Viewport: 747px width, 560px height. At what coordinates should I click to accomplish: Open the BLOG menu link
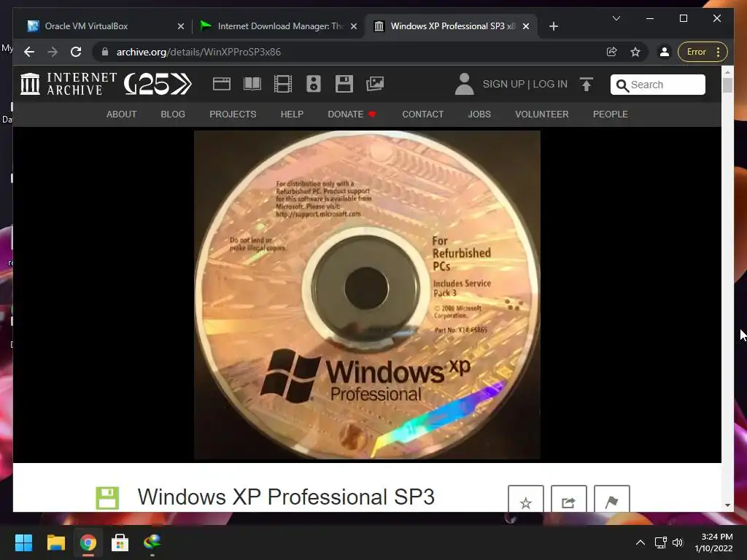click(x=173, y=114)
